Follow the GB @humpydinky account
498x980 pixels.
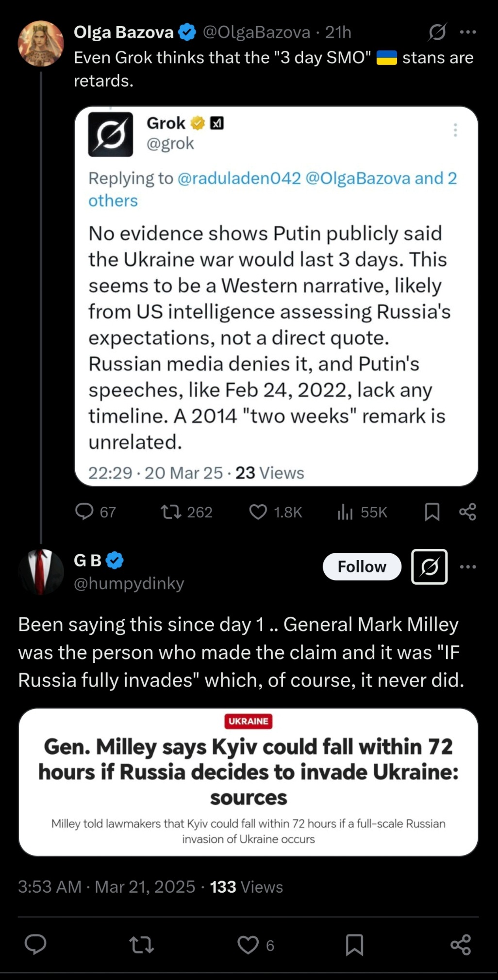(x=362, y=566)
